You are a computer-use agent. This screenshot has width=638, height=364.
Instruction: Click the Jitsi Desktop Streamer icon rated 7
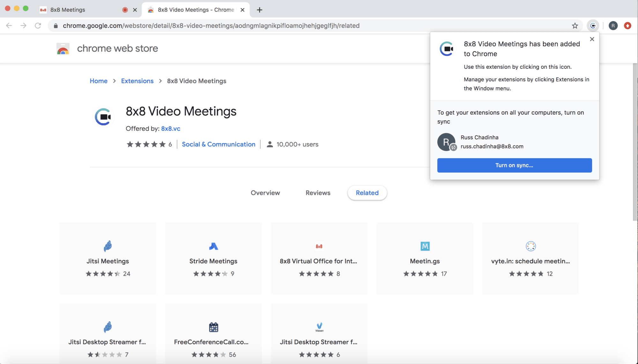[108, 327]
